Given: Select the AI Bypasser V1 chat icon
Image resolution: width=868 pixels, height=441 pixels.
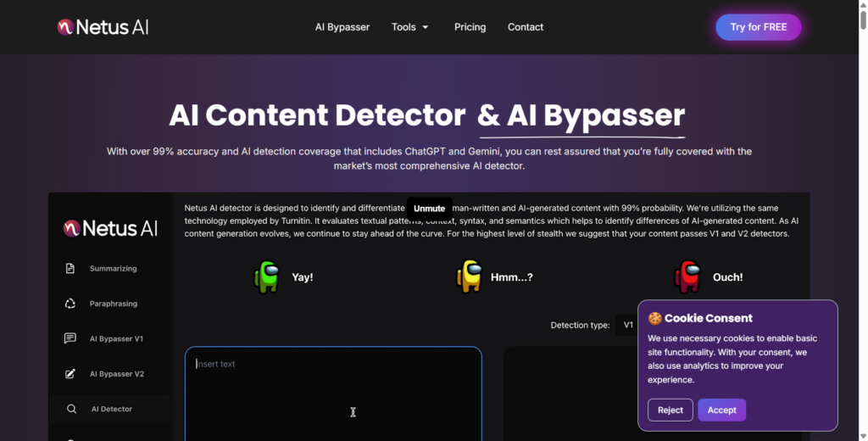Looking at the screenshot, I should [x=70, y=338].
